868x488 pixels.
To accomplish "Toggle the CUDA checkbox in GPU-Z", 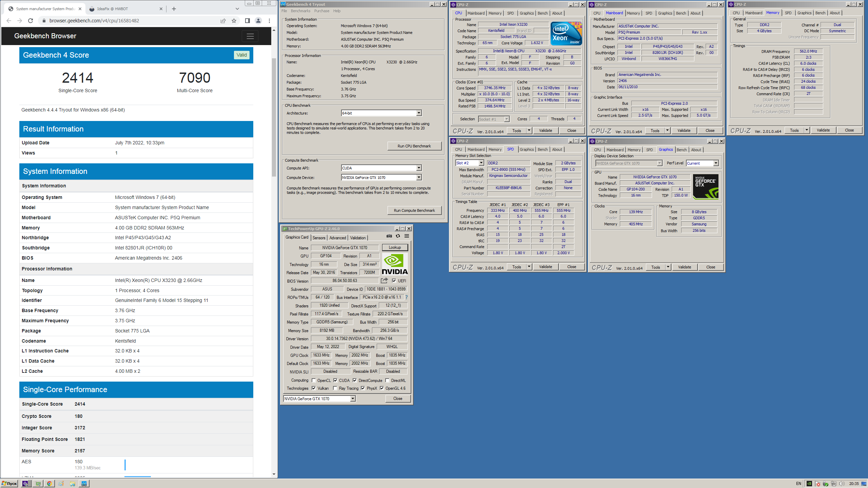I will pyautogui.click(x=335, y=380).
